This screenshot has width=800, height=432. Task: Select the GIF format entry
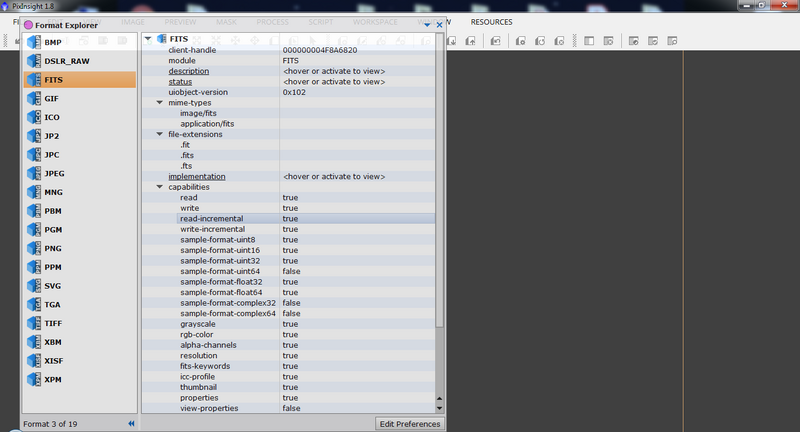click(80, 98)
